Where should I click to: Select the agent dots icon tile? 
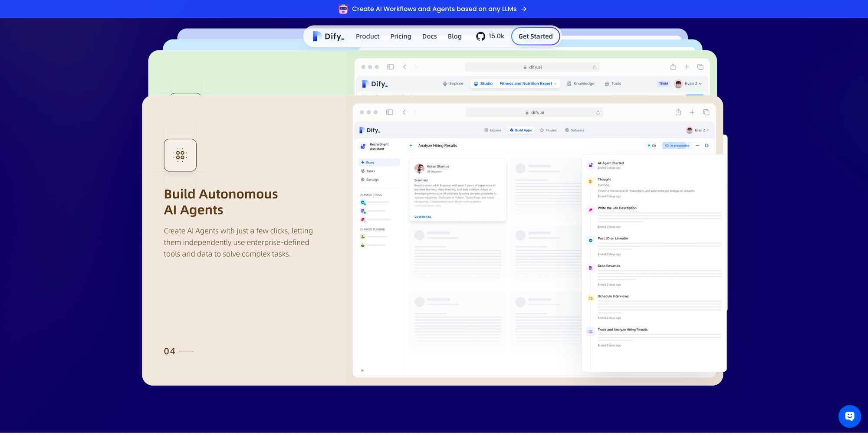point(180,155)
